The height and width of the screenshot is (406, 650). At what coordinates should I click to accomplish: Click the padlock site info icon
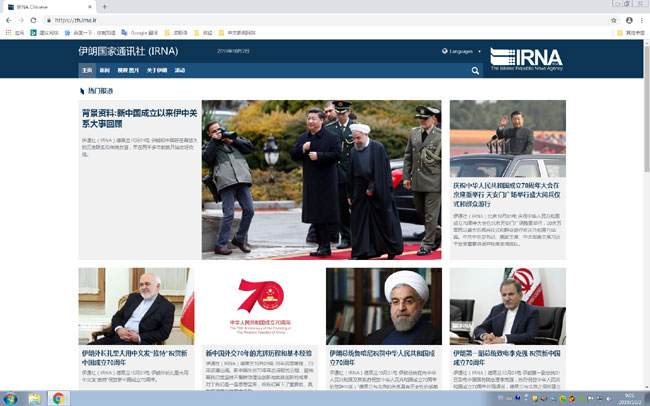tap(49, 20)
